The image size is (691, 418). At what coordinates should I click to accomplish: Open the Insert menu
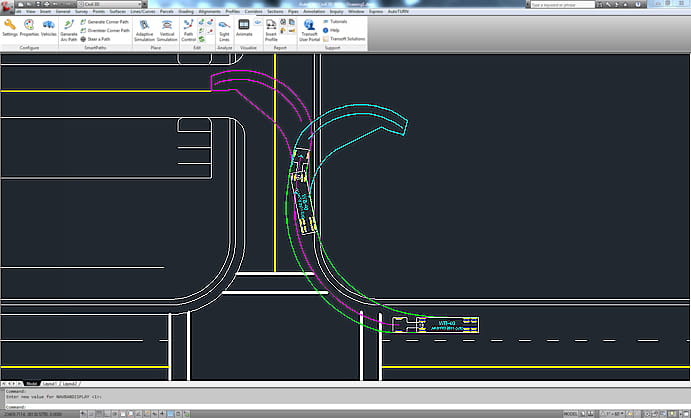(45, 11)
